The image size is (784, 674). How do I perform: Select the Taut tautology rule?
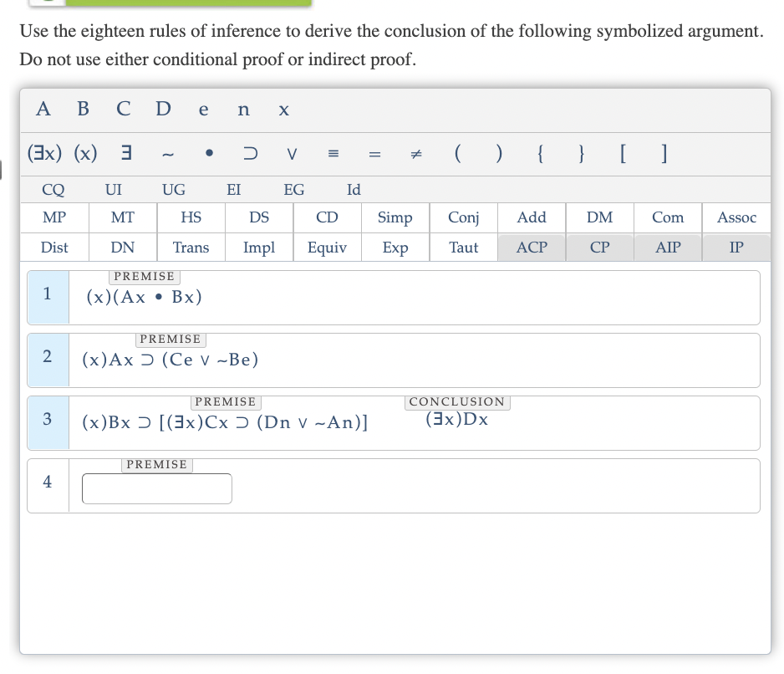(463, 248)
